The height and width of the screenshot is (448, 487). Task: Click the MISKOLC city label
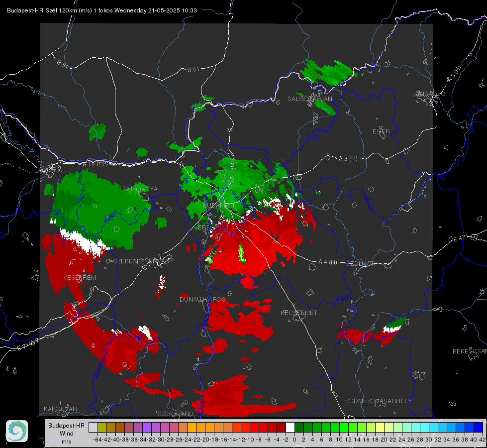pyautogui.click(x=431, y=94)
